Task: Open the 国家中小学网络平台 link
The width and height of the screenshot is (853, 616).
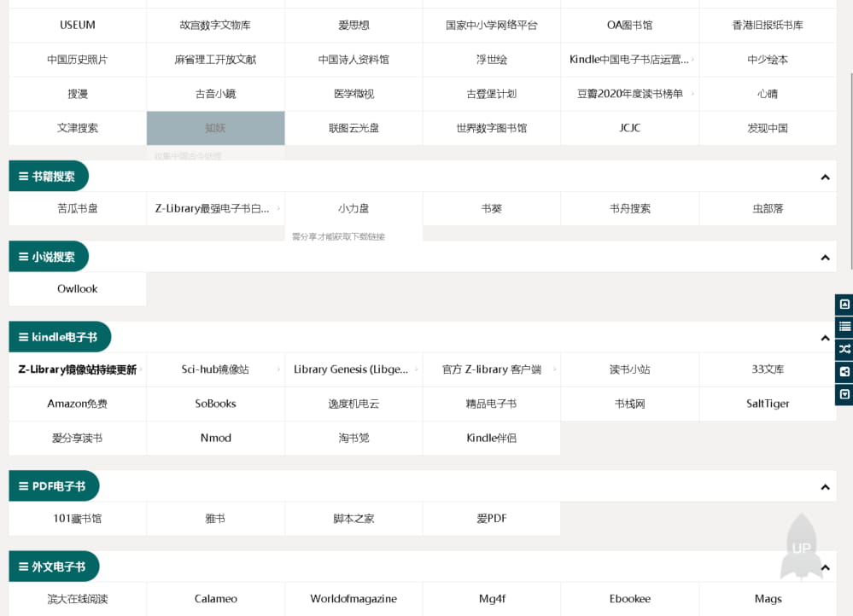Action: (491, 25)
